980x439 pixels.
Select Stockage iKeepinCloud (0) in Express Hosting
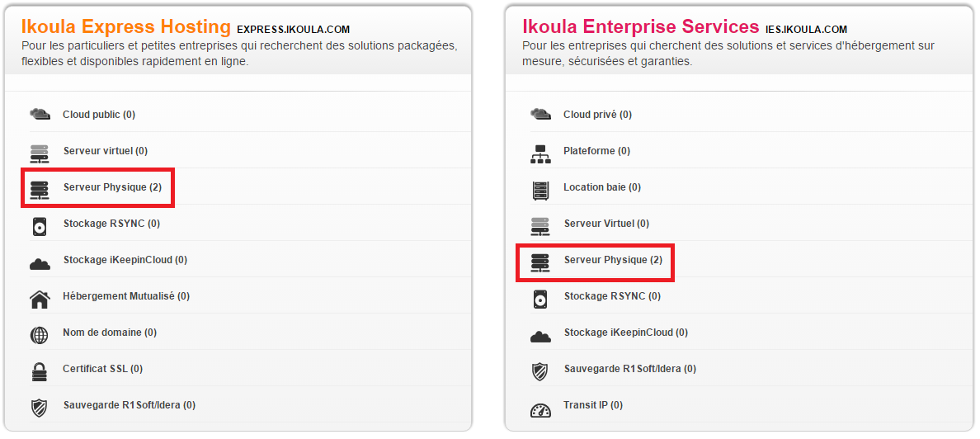click(125, 260)
